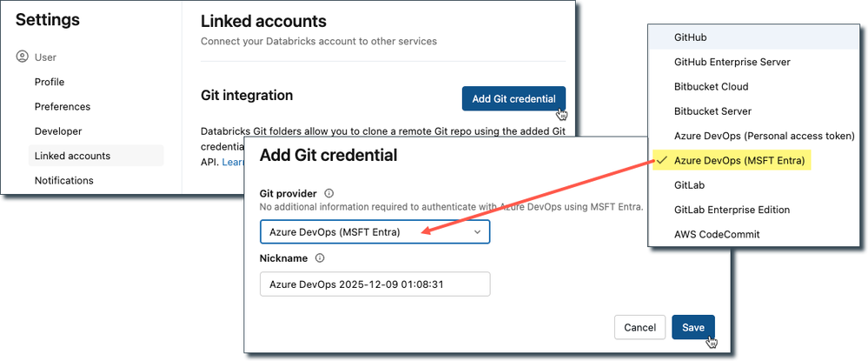Pick Bitbucket Server from the list
The height and width of the screenshot is (361, 868).
pyautogui.click(x=712, y=111)
